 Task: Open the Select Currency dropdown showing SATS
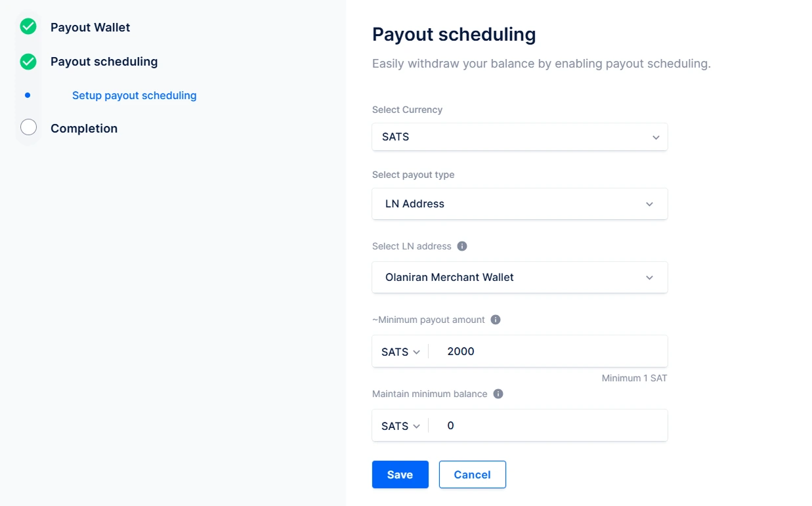click(x=519, y=137)
